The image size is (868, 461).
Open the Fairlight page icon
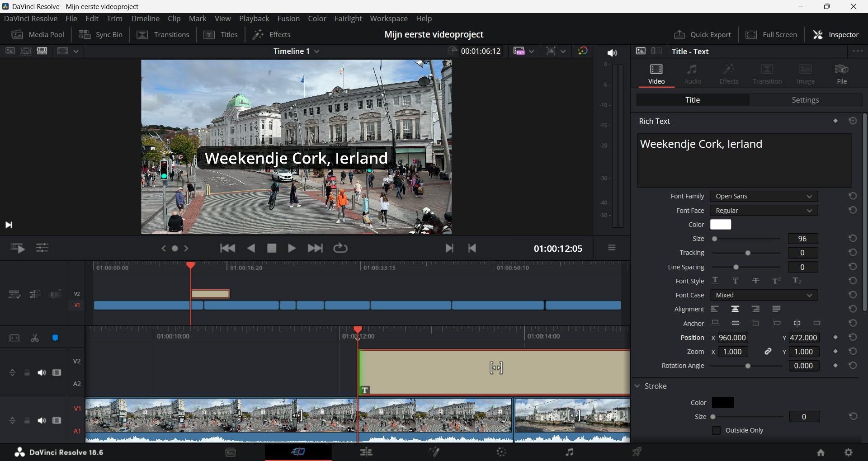tap(569, 452)
